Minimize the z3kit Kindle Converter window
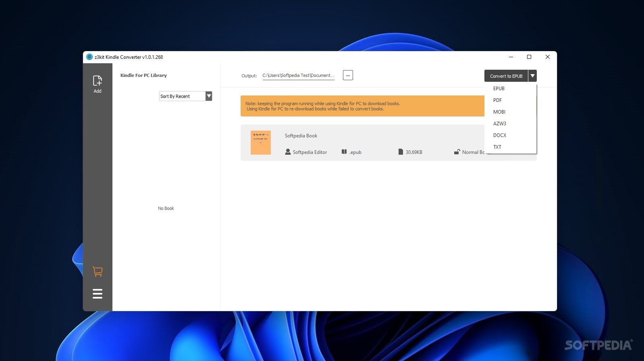This screenshot has width=644, height=361. pos(511,57)
